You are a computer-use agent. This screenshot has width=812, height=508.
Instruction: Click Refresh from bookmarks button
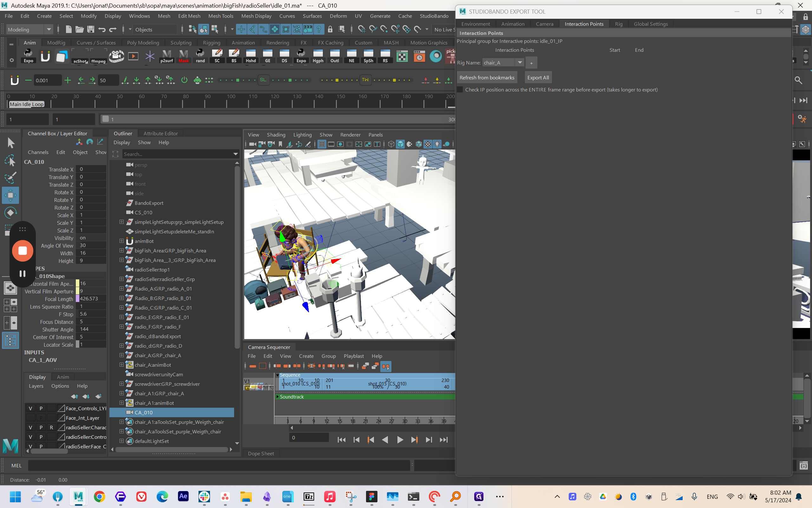[x=487, y=77]
